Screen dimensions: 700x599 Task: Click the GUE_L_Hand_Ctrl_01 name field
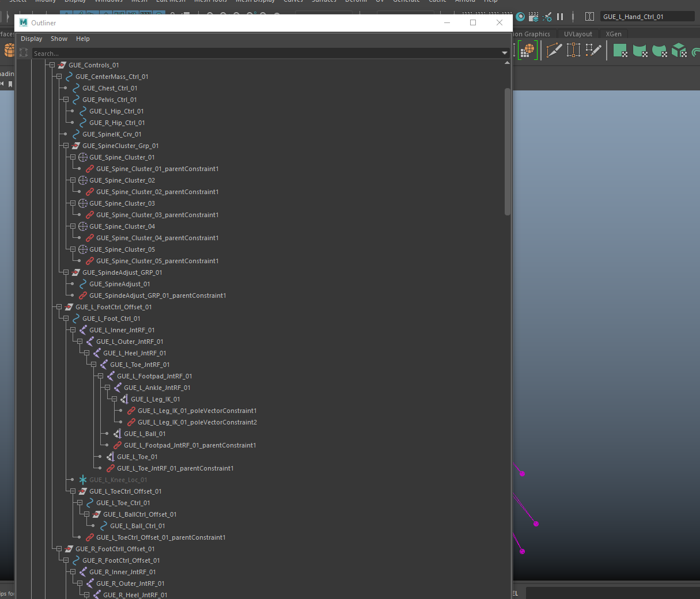[x=647, y=17]
